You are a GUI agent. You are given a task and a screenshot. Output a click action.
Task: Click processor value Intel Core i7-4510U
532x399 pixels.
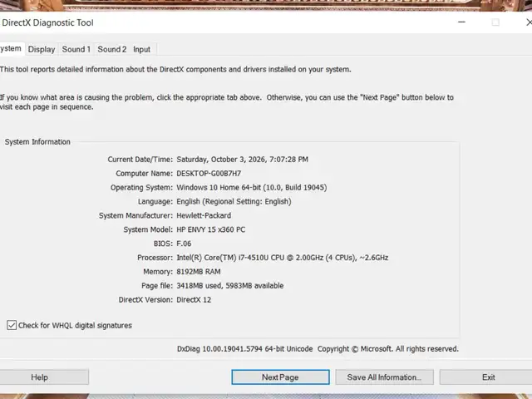[283, 258]
